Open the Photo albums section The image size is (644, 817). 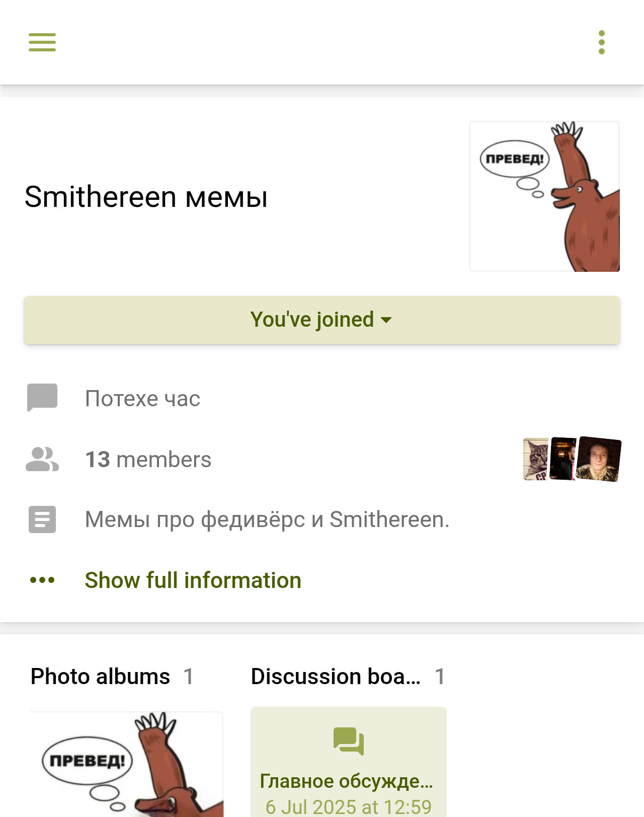[x=101, y=677]
